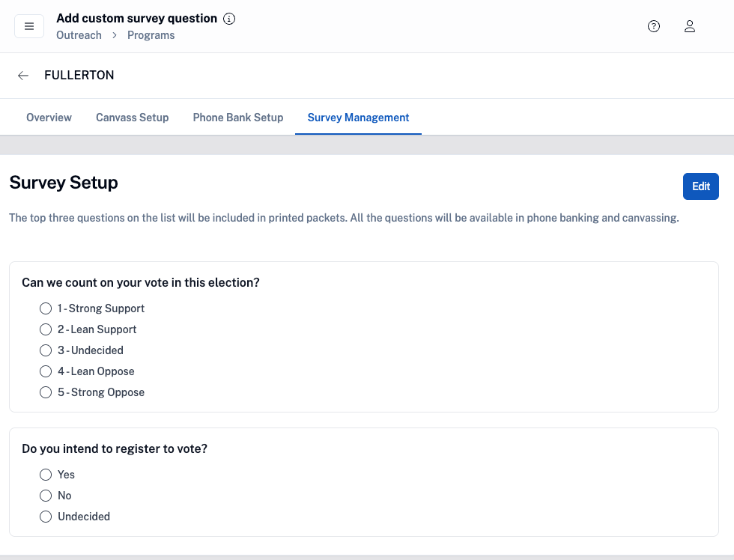This screenshot has width=734, height=560.
Task: Switch to the Overview tab
Action: point(49,118)
